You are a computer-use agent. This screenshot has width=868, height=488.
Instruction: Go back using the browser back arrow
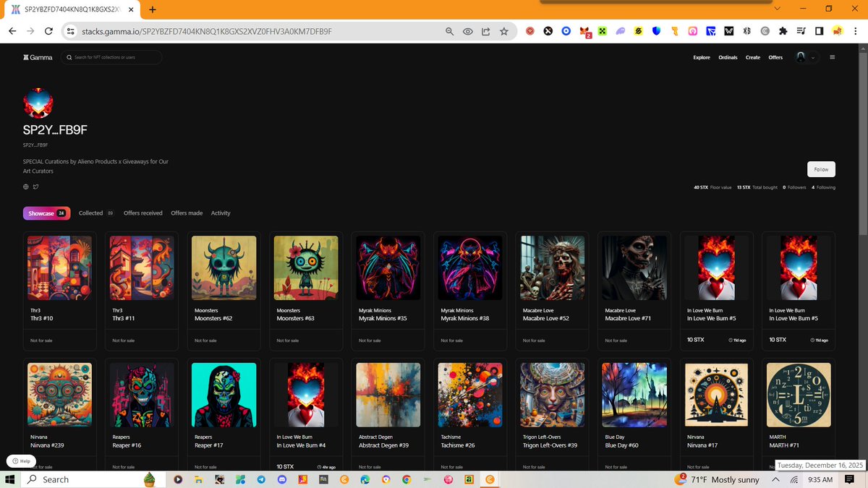coord(12,31)
